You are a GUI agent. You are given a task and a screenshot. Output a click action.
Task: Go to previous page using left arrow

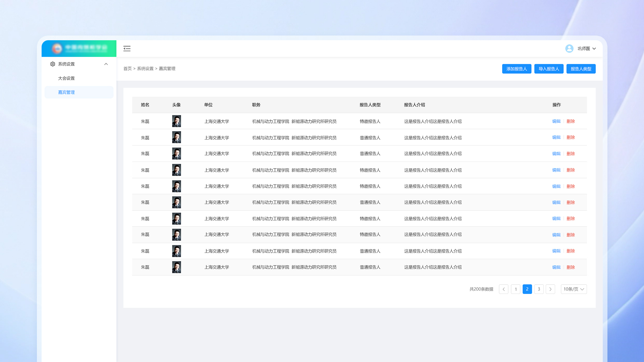tap(503, 289)
